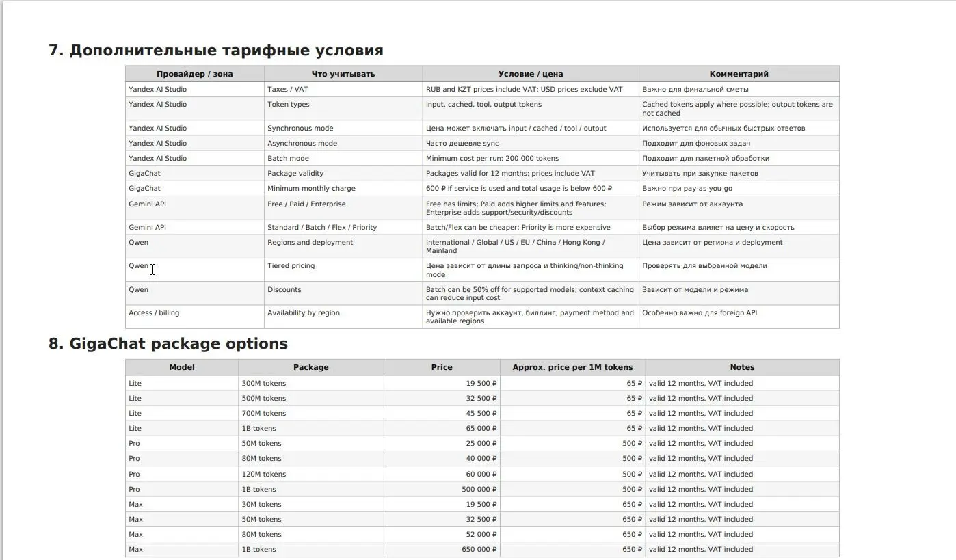Click the '45 500 ₽' price cell
956x560 pixels.
[x=442, y=414]
